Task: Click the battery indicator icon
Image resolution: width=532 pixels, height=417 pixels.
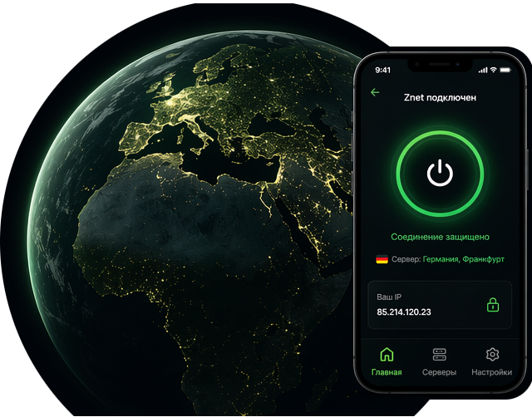Action: pos(505,70)
